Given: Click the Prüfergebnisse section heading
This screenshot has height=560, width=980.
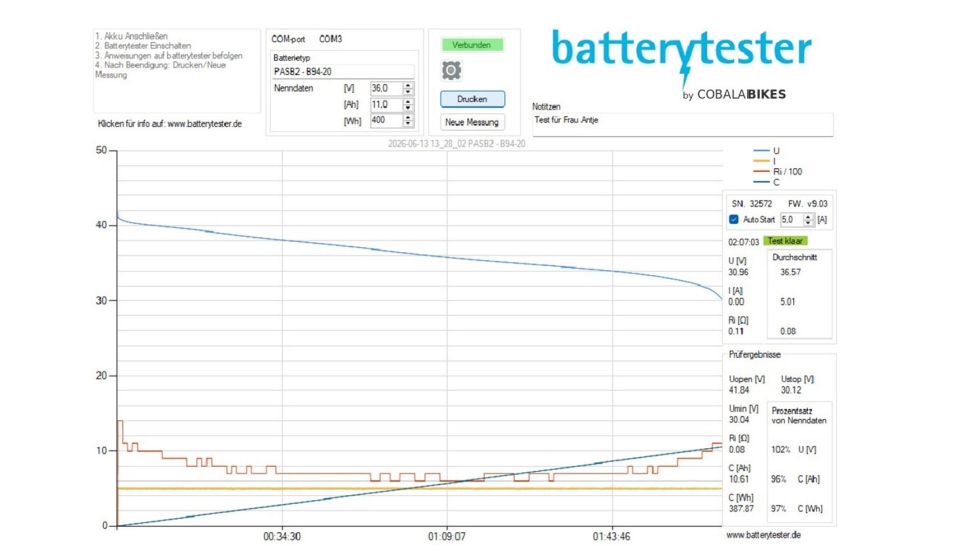Looking at the screenshot, I should tap(754, 354).
